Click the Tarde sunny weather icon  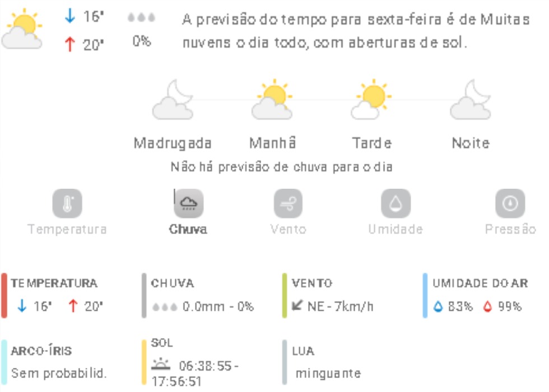(x=371, y=100)
